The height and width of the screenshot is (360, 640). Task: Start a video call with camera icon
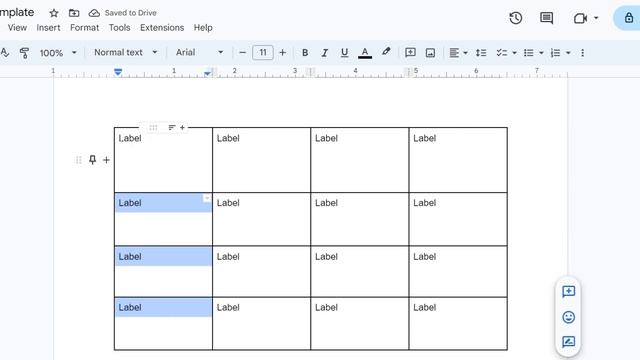pyautogui.click(x=580, y=18)
